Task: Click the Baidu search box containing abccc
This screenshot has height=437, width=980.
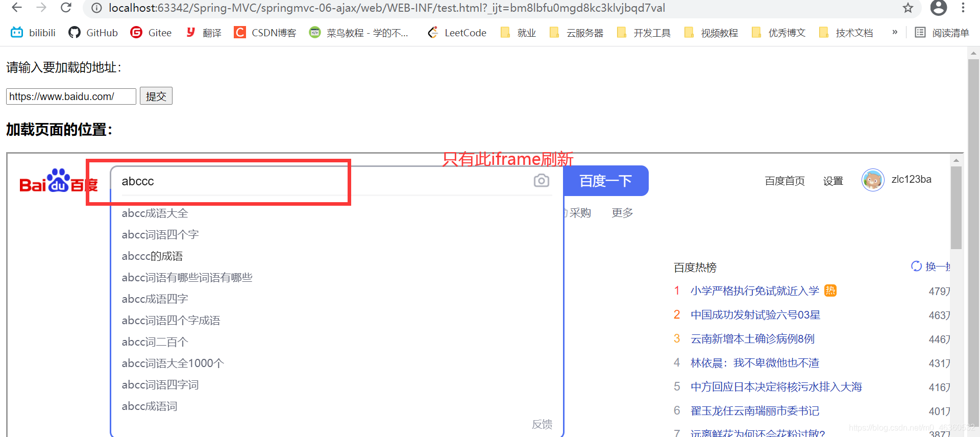Action: click(x=322, y=181)
